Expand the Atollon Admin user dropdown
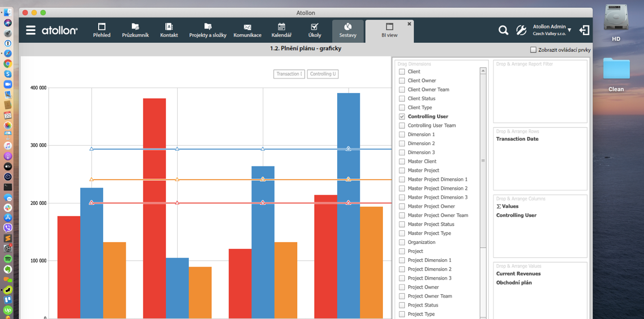Image resolution: width=644 pixels, height=319 pixels. point(570,30)
